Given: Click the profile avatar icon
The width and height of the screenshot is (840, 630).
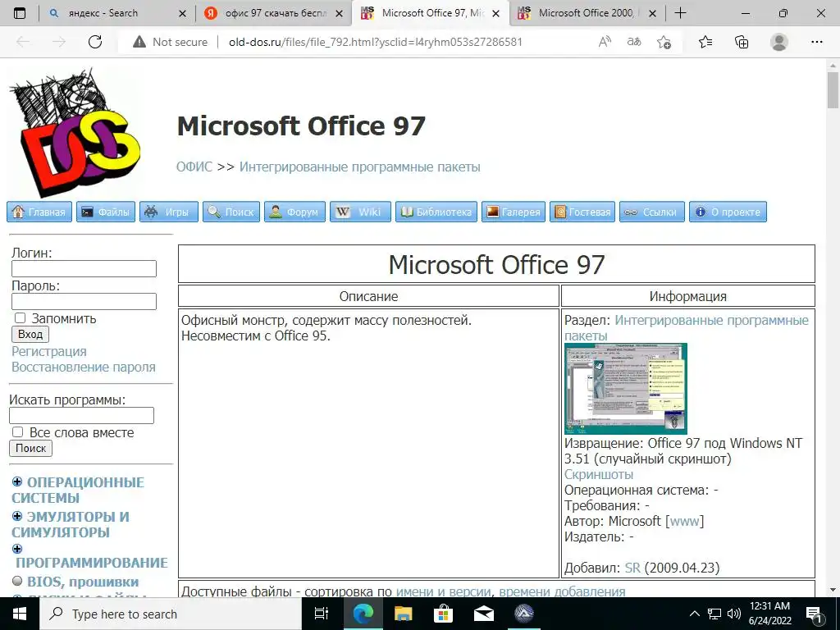Looking at the screenshot, I should [779, 42].
